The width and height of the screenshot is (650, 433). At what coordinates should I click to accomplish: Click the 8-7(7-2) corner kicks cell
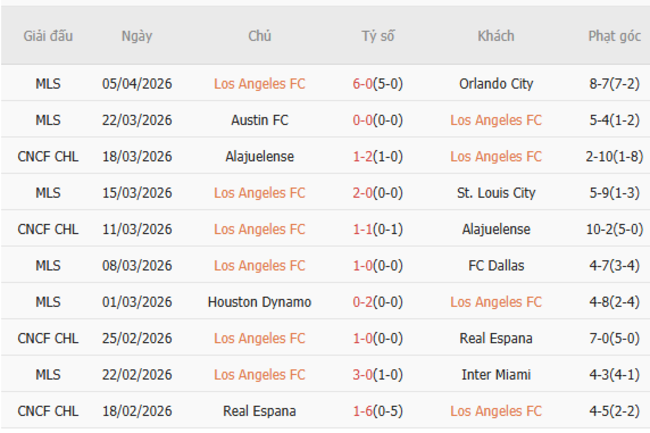pyautogui.click(x=613, y=84)
